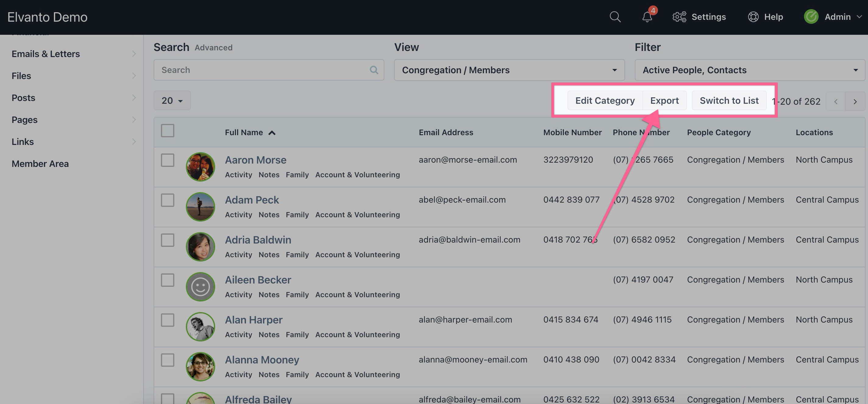This screenshot has width=868, height=404.
Task: Go to previous page arrow
Action: tap(836, 102)
